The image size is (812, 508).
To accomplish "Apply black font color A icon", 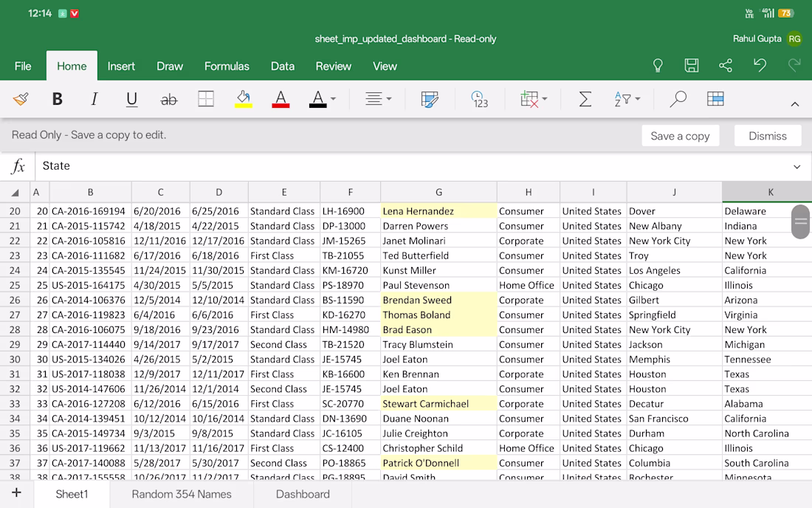I will point(318,99).
